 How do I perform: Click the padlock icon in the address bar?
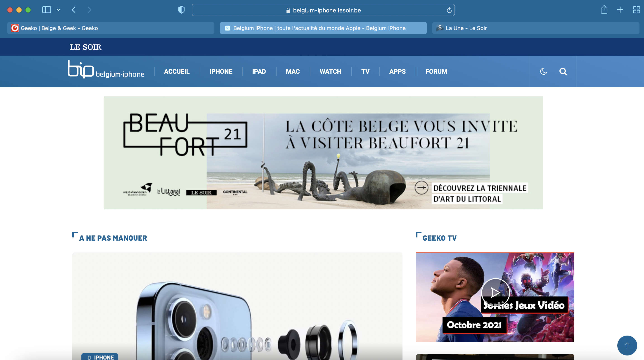click(x=288, y=10)
